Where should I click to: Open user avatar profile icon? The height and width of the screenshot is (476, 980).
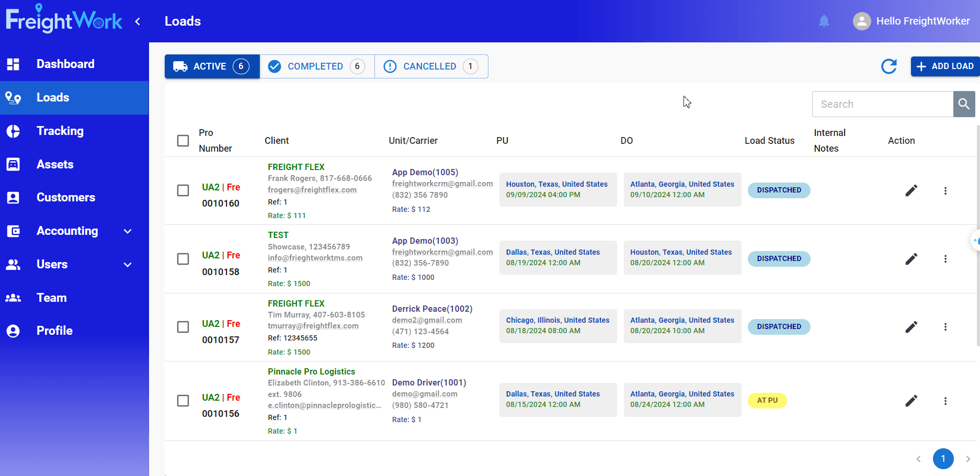[862, 21]
